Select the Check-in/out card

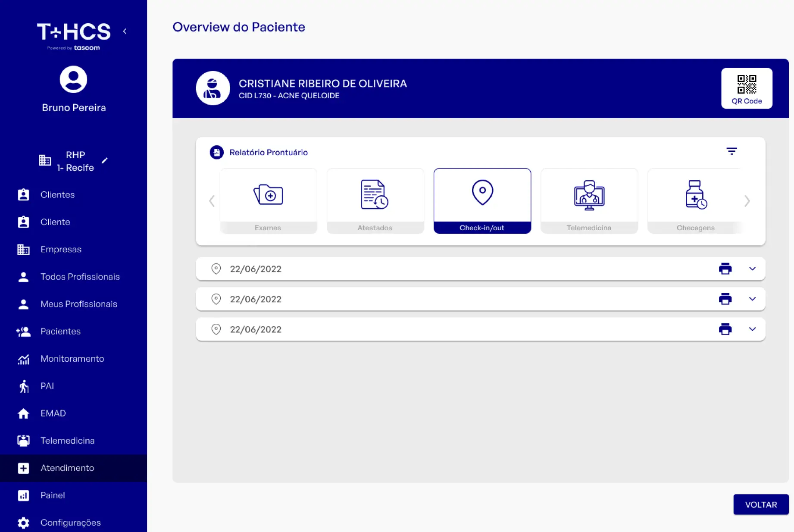pos(482,201)
